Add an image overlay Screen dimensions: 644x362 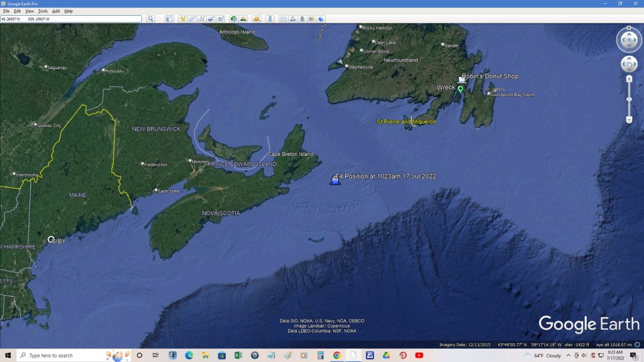pos(211,19)
